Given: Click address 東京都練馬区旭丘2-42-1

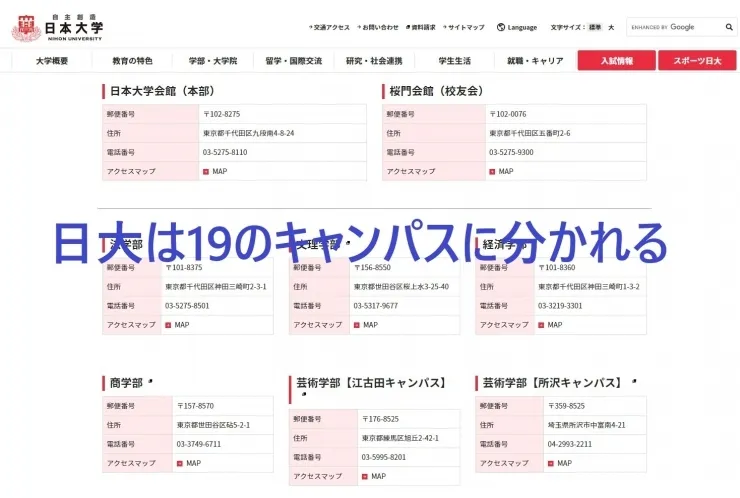Looking at the screenshot, I should click(400, 439).
